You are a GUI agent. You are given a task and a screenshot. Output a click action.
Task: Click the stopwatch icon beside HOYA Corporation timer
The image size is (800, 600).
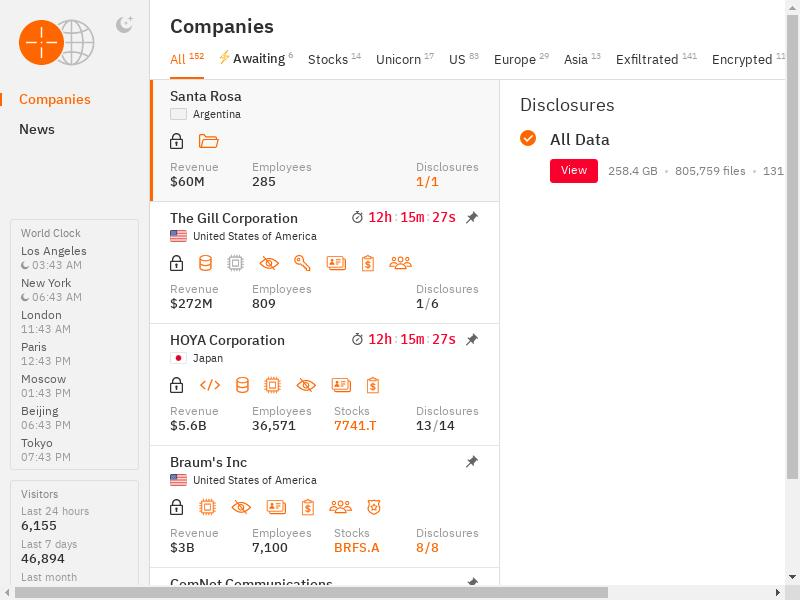(357, 339)
